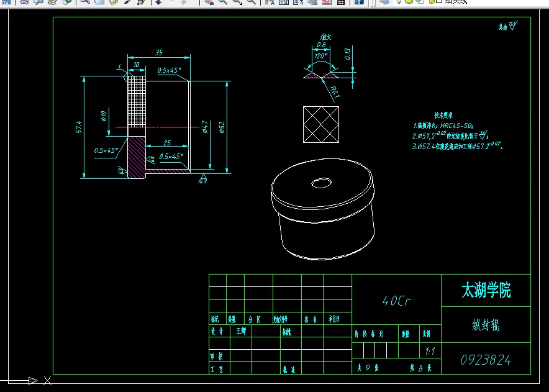The width and height of the screenshot is (549, 392).
Task: Select the ø10 bore dimension
Action: 104,116
